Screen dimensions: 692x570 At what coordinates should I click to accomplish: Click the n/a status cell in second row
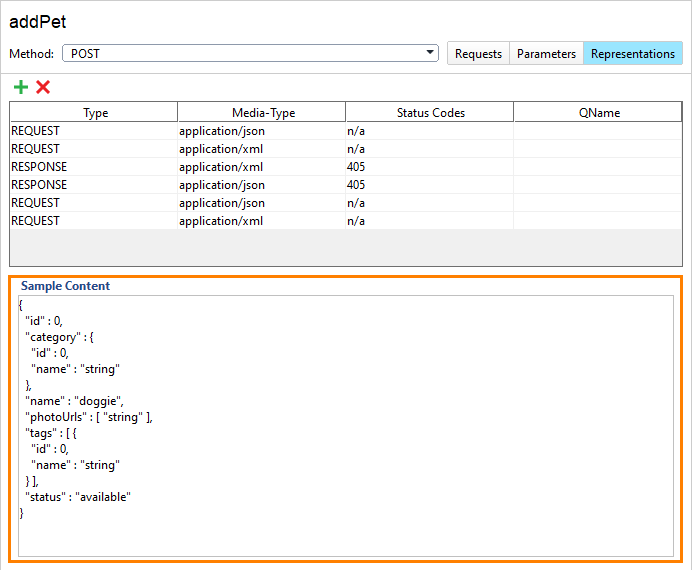pos(356,148)
